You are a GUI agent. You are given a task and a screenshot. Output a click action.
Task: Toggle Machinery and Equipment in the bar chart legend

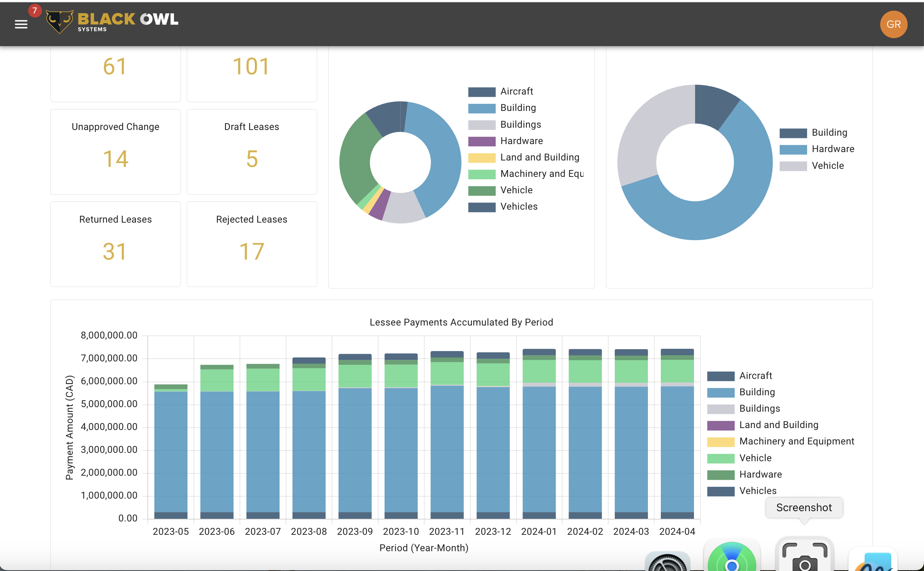[797, 441]
